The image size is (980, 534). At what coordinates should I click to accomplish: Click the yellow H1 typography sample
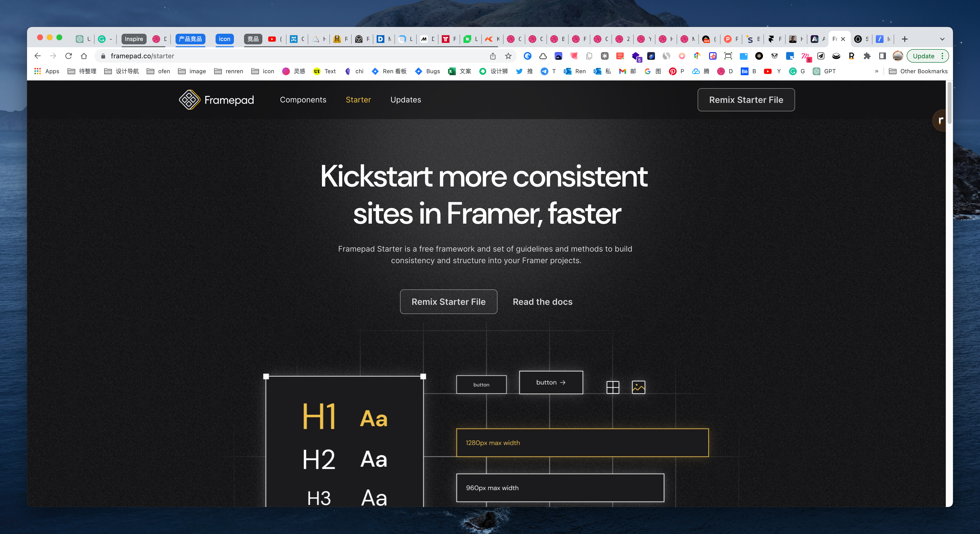(x=319, y=417)
